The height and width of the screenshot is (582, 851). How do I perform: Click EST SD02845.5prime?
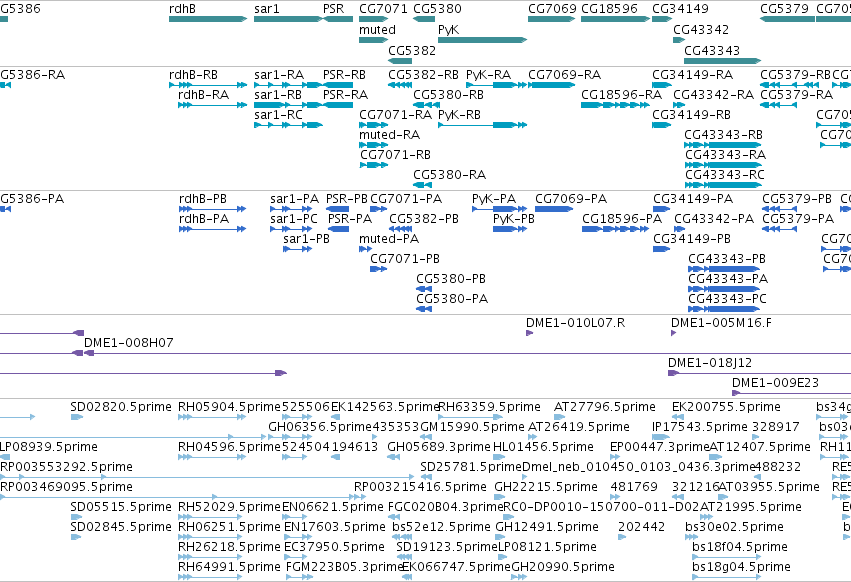coord(121,528)
